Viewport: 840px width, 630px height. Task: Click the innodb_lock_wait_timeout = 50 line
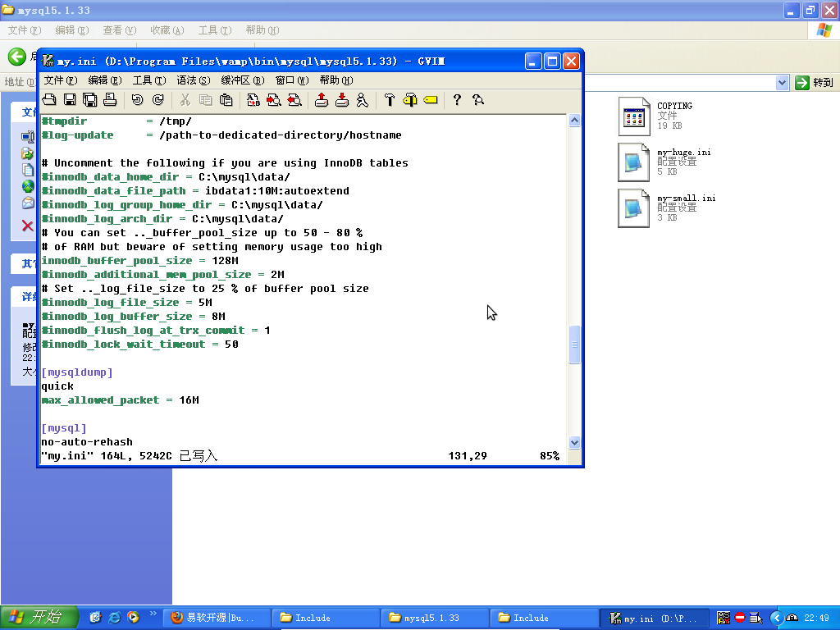click(x=139, y=345)
